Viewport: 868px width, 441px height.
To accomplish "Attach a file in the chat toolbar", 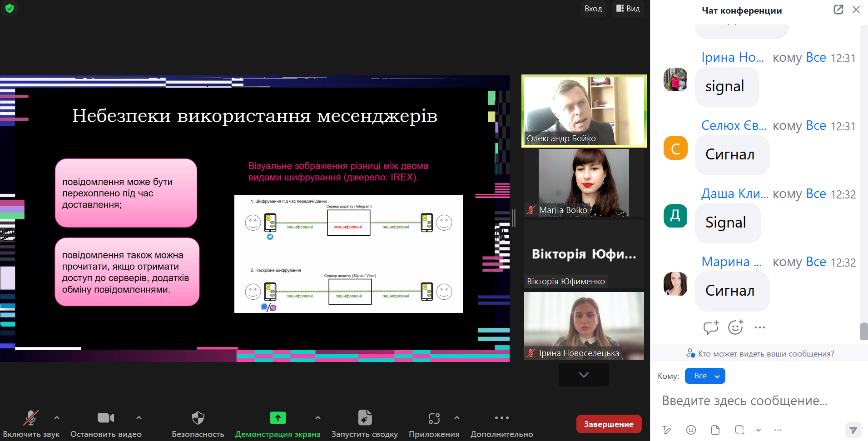I will 715,430.
